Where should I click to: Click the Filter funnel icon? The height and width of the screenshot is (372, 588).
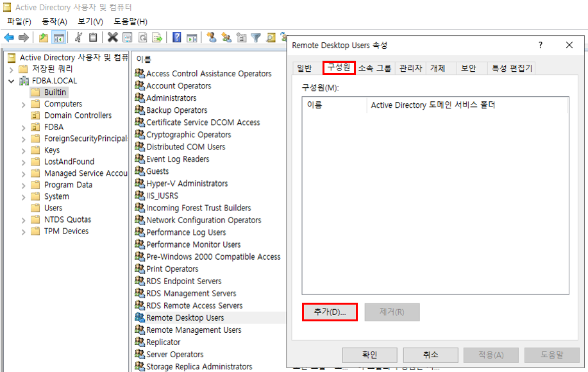tap(256, 37)
